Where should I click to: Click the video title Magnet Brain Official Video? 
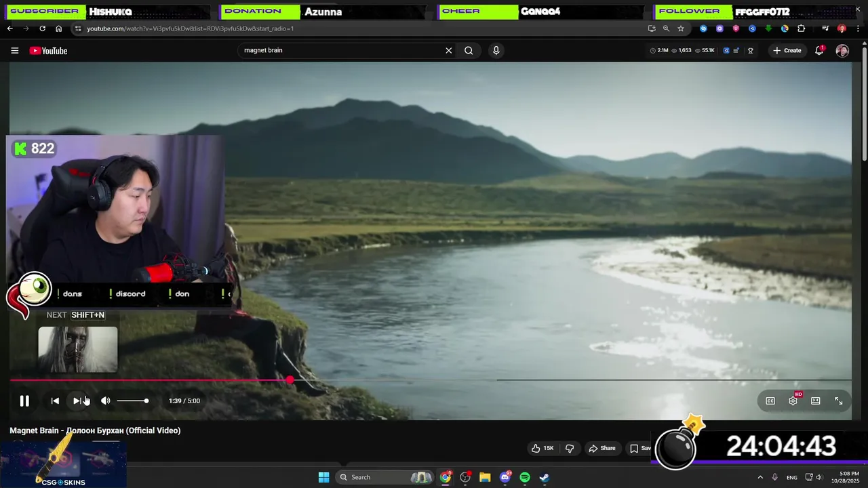[x=95, y=430]
